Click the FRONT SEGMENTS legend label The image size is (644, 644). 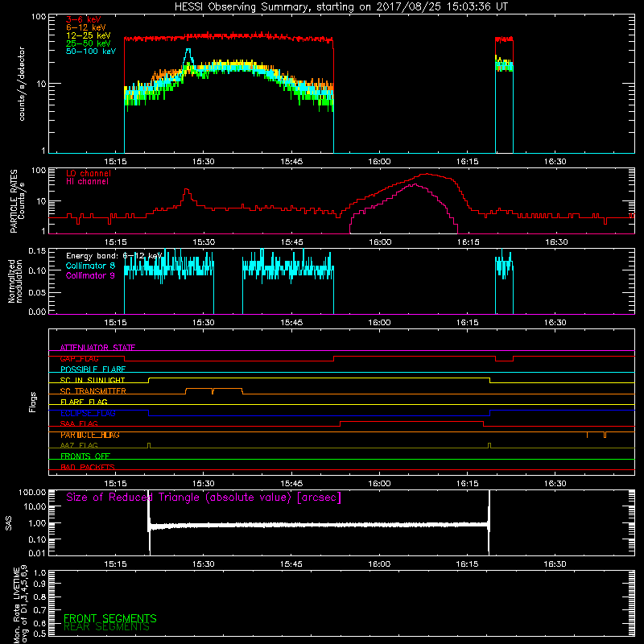[110, 618]
